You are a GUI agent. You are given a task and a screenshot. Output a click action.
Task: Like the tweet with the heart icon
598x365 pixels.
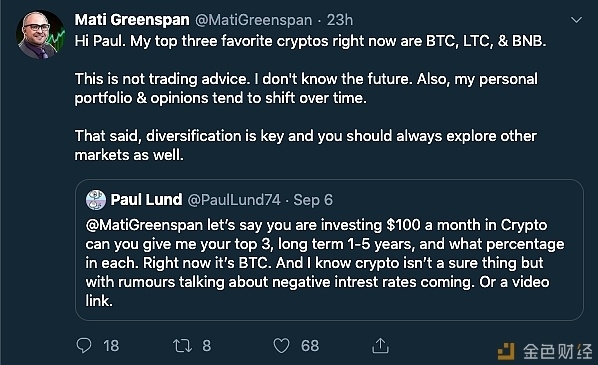click(281, 346)
